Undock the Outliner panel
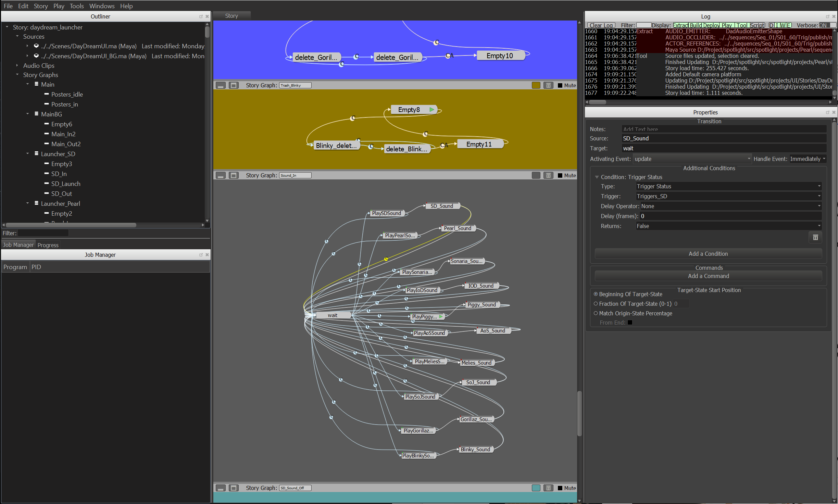838x504 pixels. [201, 16]
